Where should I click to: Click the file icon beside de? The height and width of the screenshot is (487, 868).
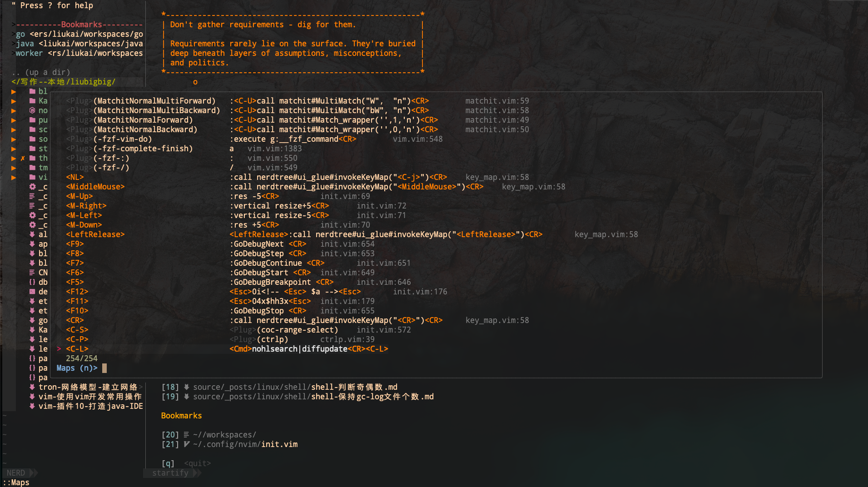click(32, 292)
